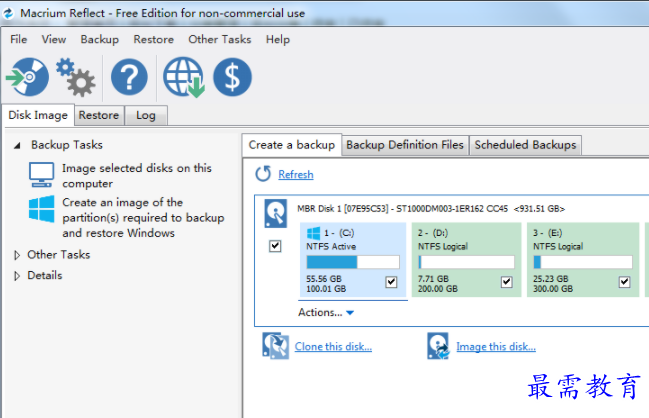Click the MBR Disk 1 hard drive icon
Viewport: 649px width, 418px height.
click(x=276, y=214)
